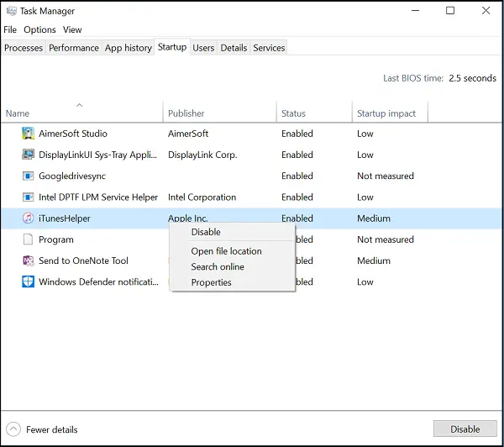
Task: Switch to the App history tab
Action: click(x=129, y=48)
